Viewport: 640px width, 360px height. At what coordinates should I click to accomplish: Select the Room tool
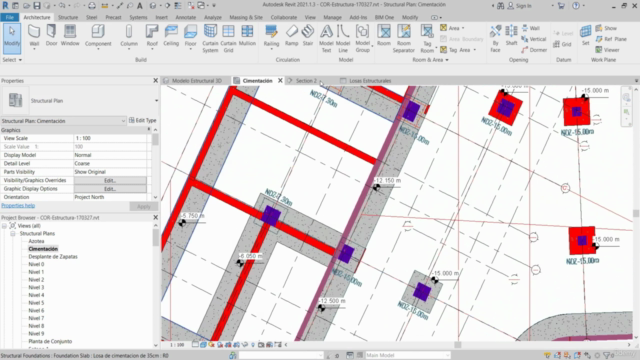pyautogui.click(x=384, y=35)
